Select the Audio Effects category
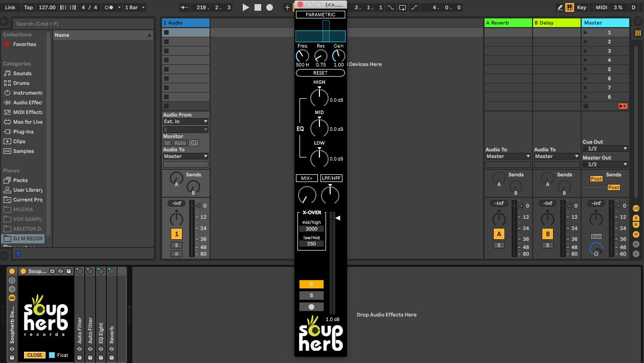Viewport: 644px width, 363px height. click(x=28, y=102)
